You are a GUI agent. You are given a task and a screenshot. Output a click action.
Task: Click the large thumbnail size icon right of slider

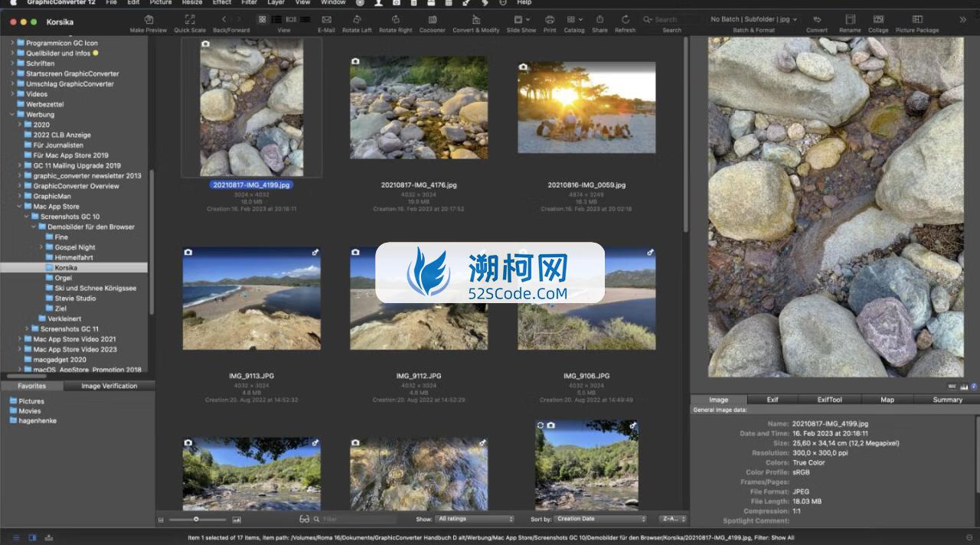(237, 520)
